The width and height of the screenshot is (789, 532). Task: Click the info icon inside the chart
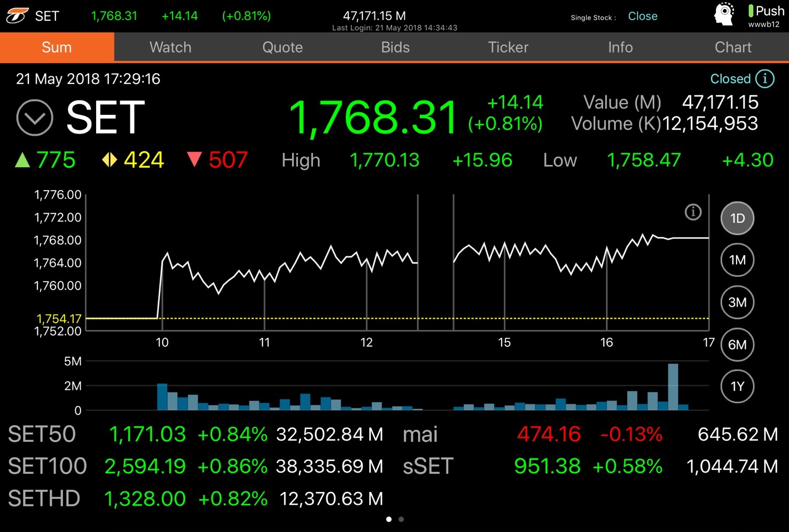tap(693, 212)
